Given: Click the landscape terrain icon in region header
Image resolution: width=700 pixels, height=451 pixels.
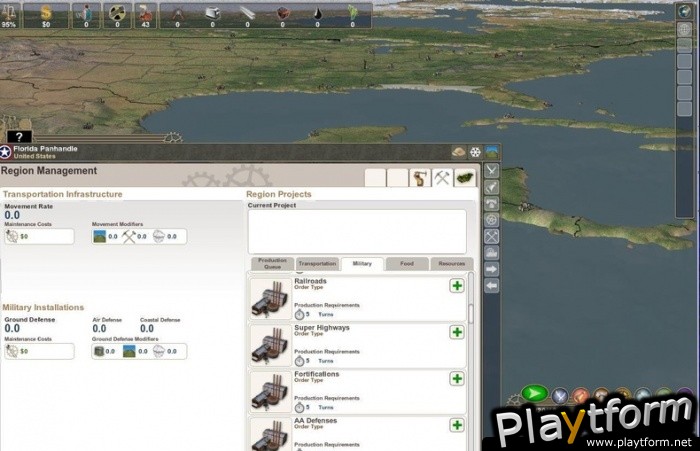Looking at the screenshot, I should point(491,152).
